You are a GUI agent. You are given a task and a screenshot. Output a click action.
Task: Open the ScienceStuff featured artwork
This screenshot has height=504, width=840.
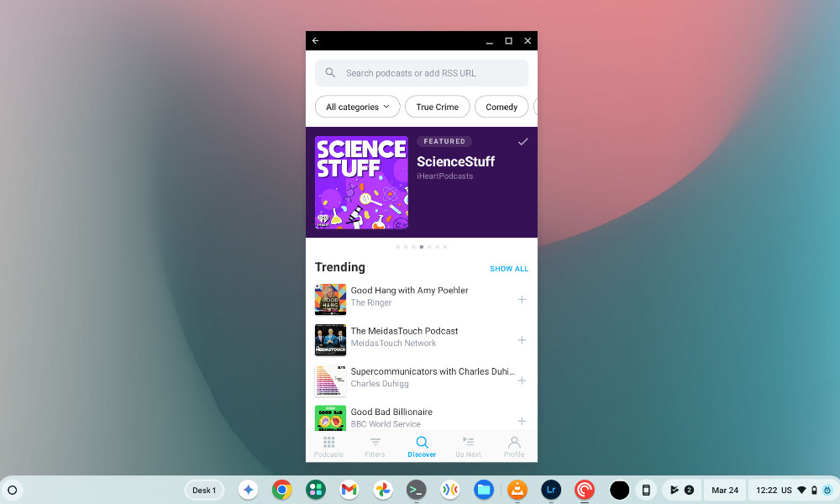tap(361, 182)
